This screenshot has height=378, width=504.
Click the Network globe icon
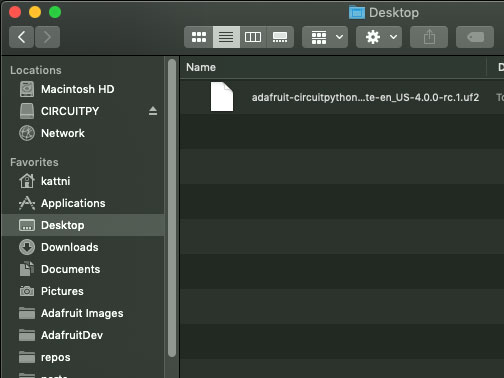coord(27,133)
